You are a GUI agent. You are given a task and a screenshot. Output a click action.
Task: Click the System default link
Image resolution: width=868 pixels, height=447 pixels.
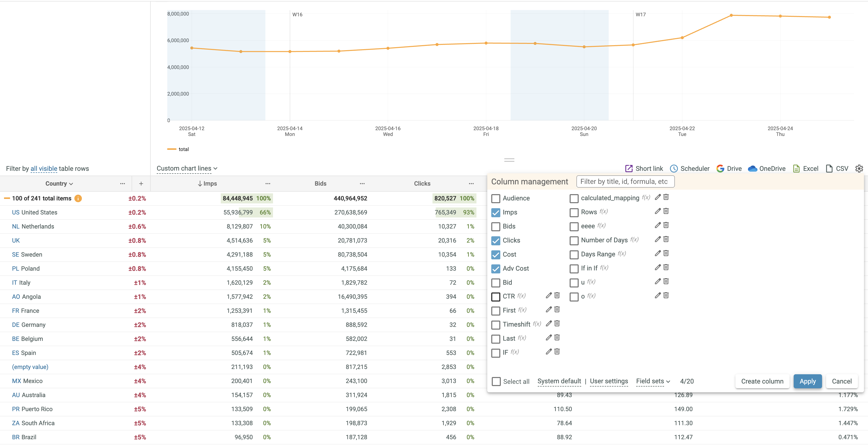(x=559, y=381)
